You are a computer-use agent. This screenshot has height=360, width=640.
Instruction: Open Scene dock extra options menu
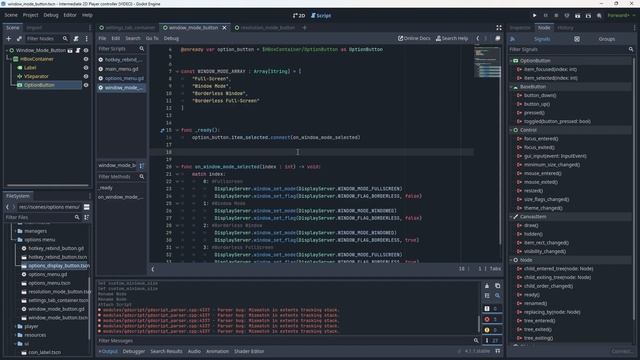[x=86, y=38]
